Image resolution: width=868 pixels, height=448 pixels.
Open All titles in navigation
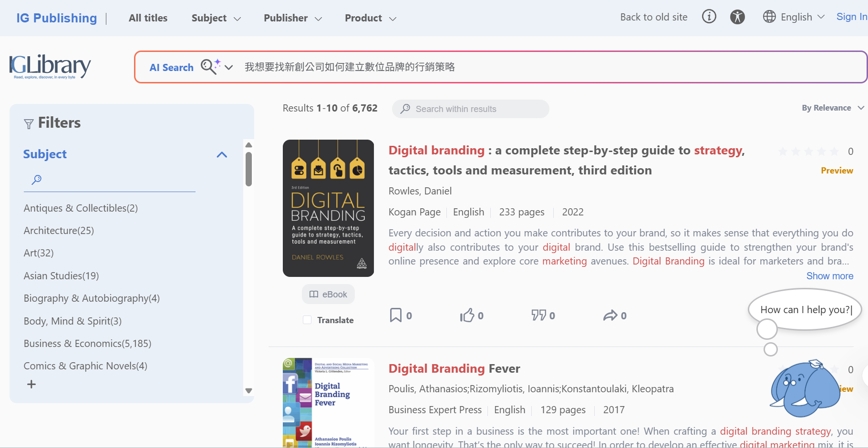click(x=148, y=18)
